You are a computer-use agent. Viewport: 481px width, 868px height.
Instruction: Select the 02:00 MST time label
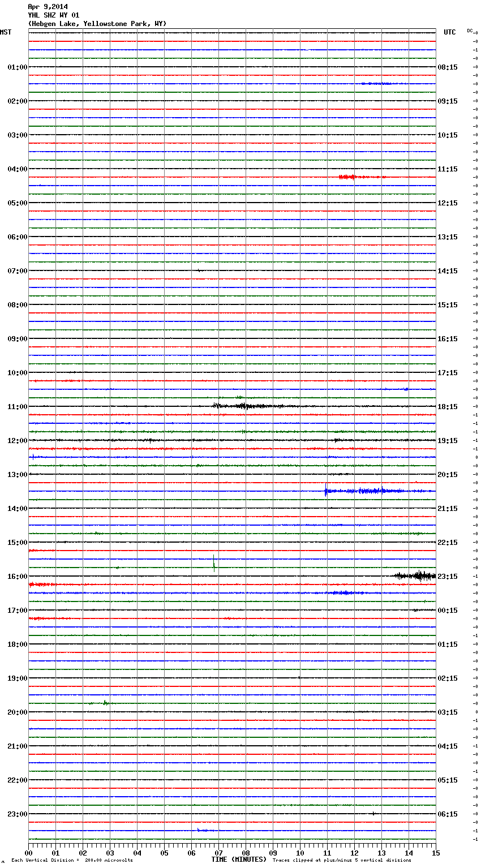18,101
